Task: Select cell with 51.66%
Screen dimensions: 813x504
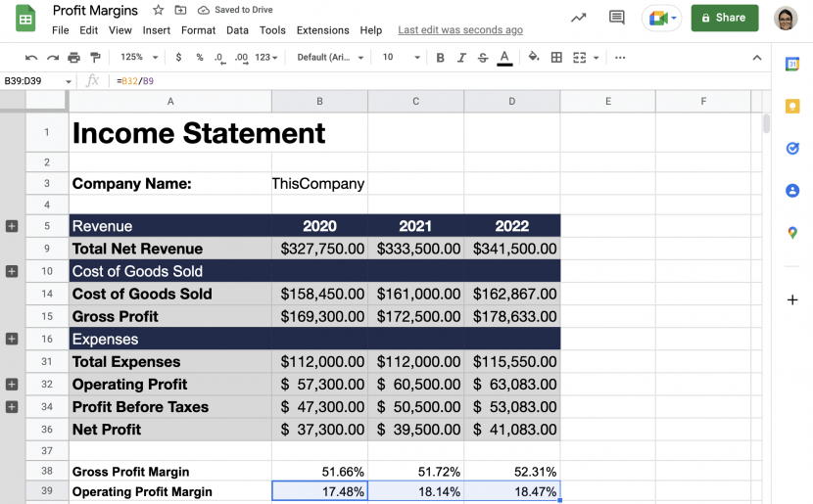Action: click(320, 472)
